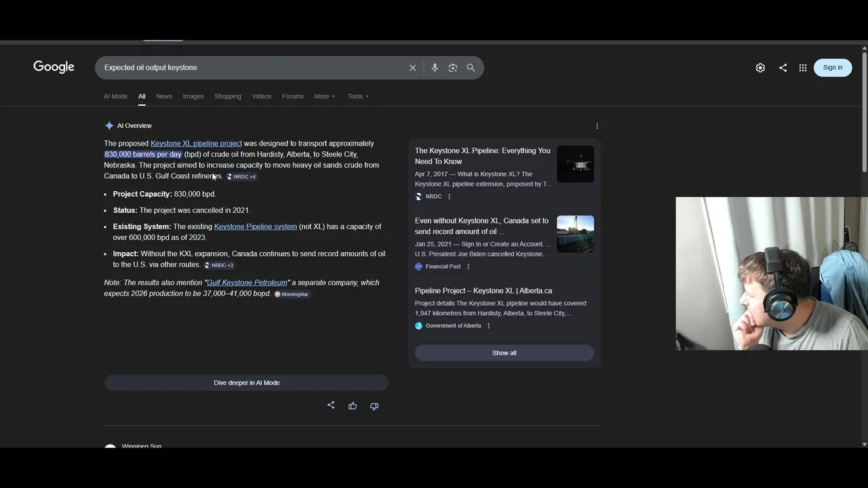Click the Financial Post article thumbnail
This screenshot has width=868, height=488.
575,234
